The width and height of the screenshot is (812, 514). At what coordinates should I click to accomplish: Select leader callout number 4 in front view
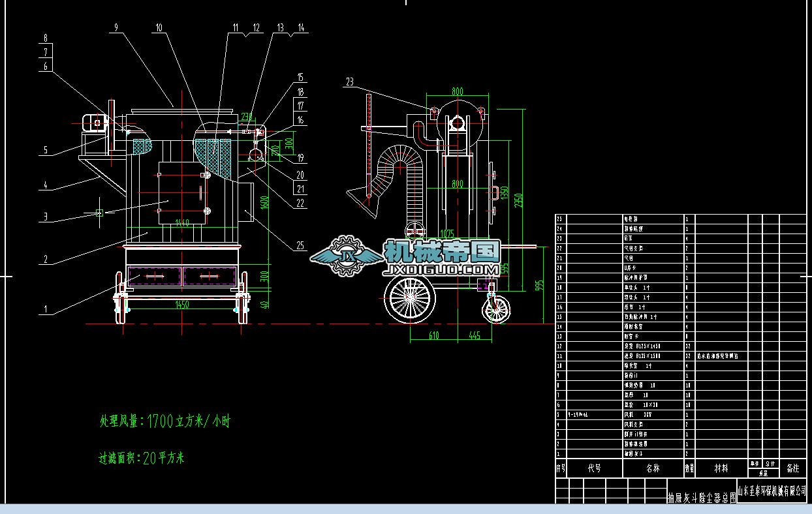[x=46, y=185]
